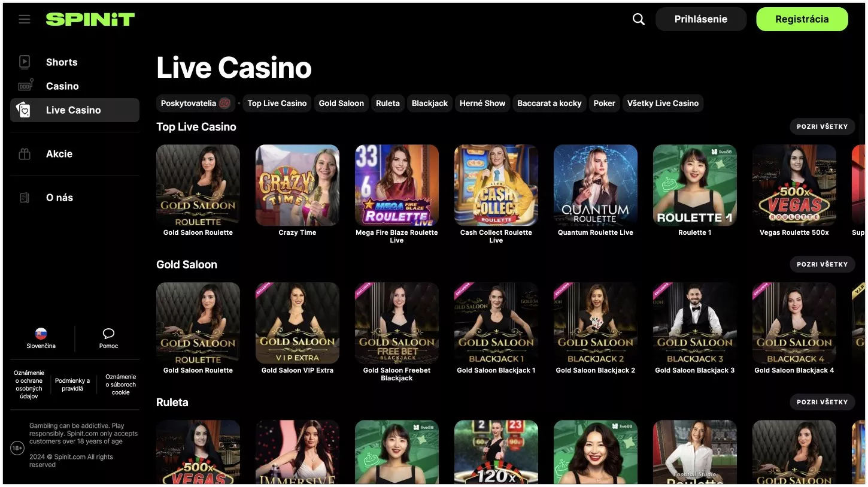Click the Akcie gift box icon

(x=25, y=154)
